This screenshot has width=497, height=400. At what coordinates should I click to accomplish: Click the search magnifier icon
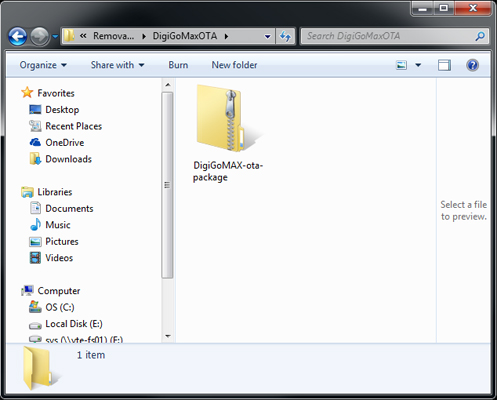point(480,36)
